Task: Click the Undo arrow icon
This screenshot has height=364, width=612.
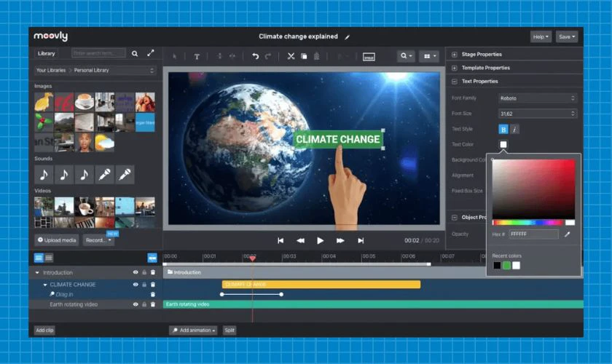Action: point(255,56)
